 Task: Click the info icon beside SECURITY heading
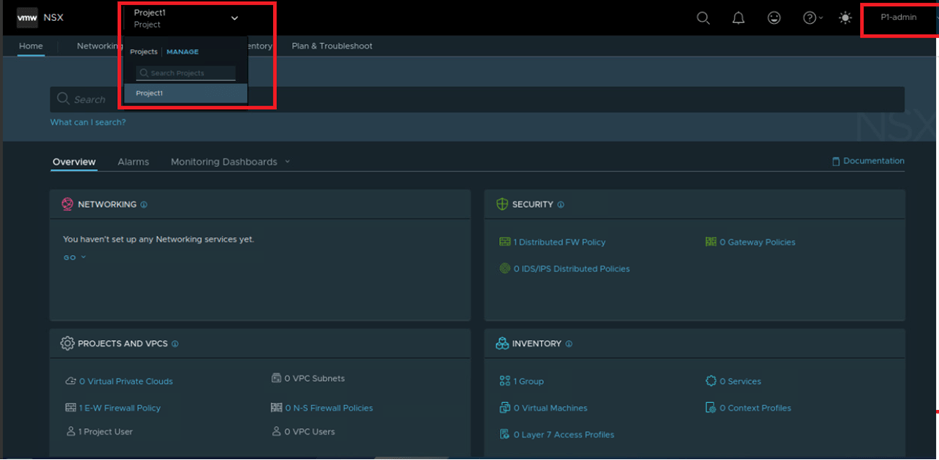click(x=560, y=205)
